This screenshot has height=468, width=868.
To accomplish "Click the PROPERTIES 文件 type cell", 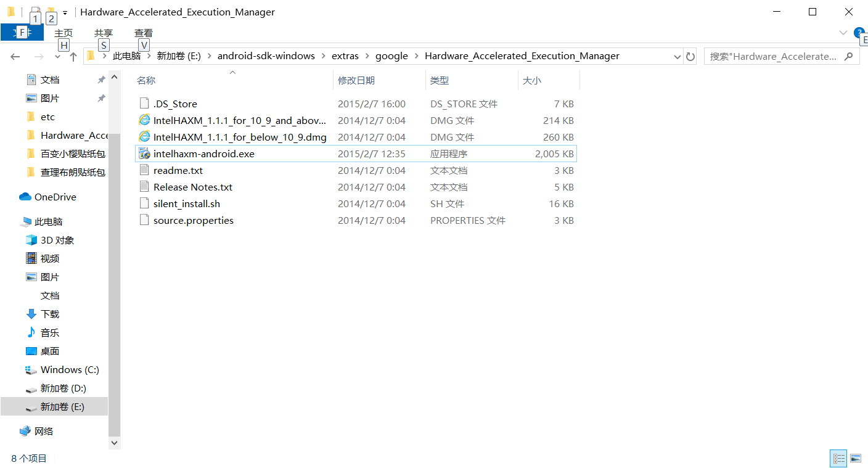I will point(468,221).
